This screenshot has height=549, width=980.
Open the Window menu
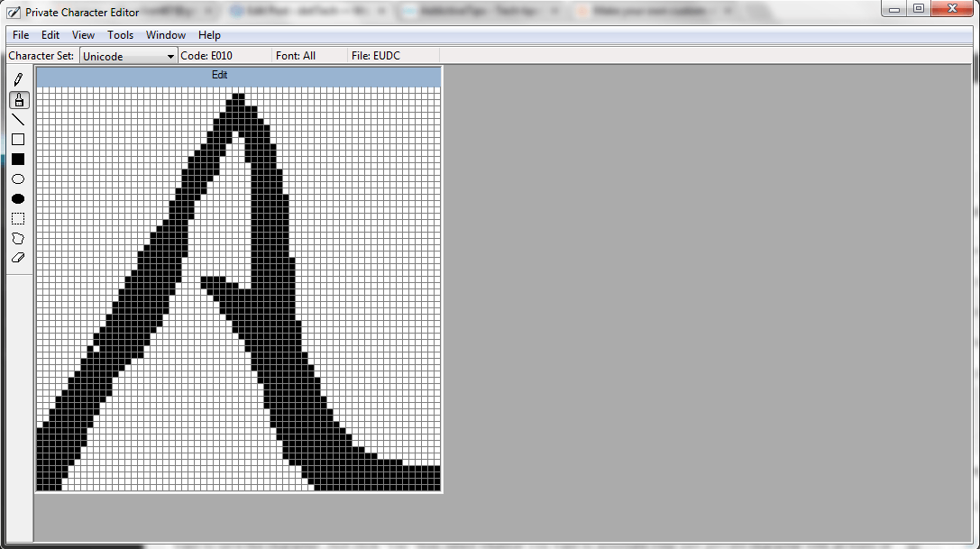[166, 35]
